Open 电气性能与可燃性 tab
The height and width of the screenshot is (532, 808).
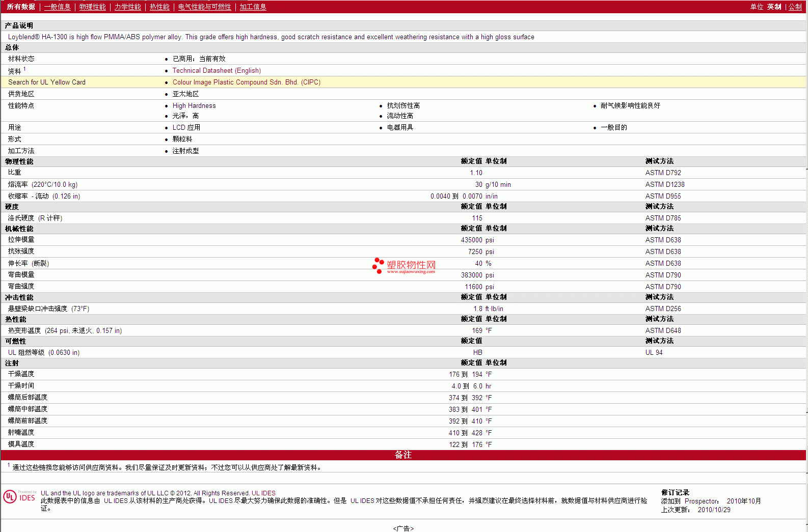pyautogui.click(x=204, y=7)
